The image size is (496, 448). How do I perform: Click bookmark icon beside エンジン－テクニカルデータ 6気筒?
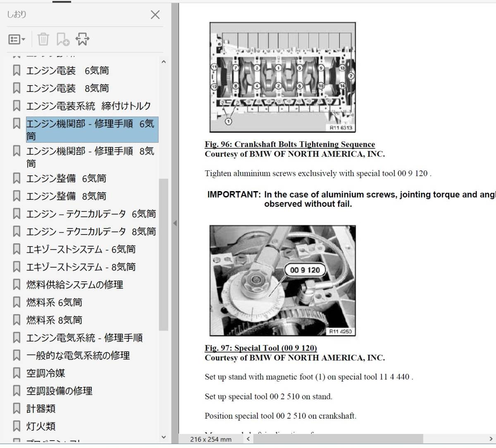17,214
